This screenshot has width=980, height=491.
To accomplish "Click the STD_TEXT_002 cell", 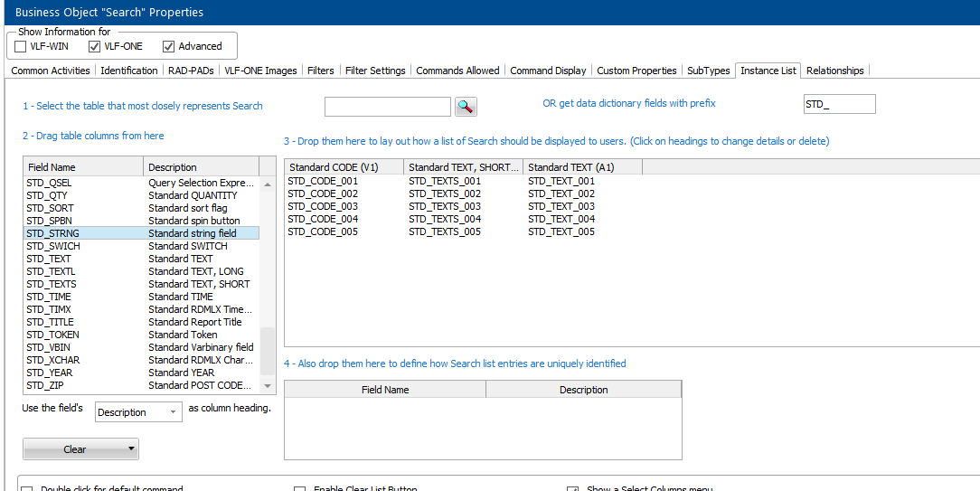I will pos(561,194).
